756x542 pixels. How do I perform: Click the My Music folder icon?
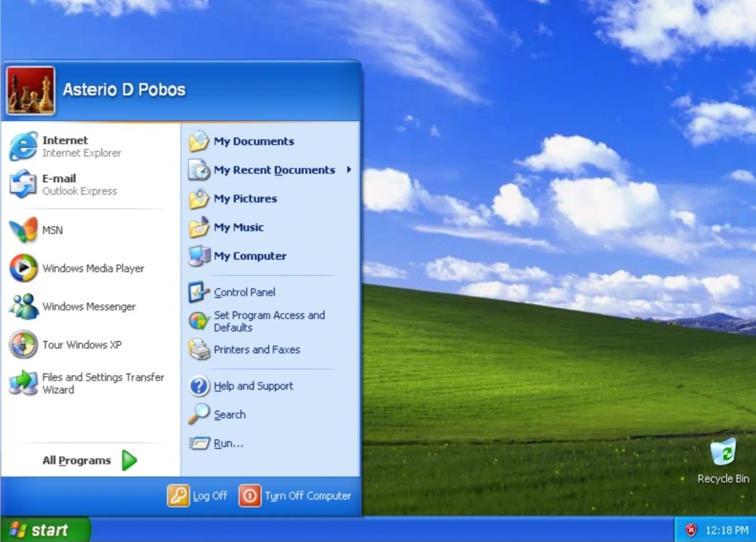199,227
